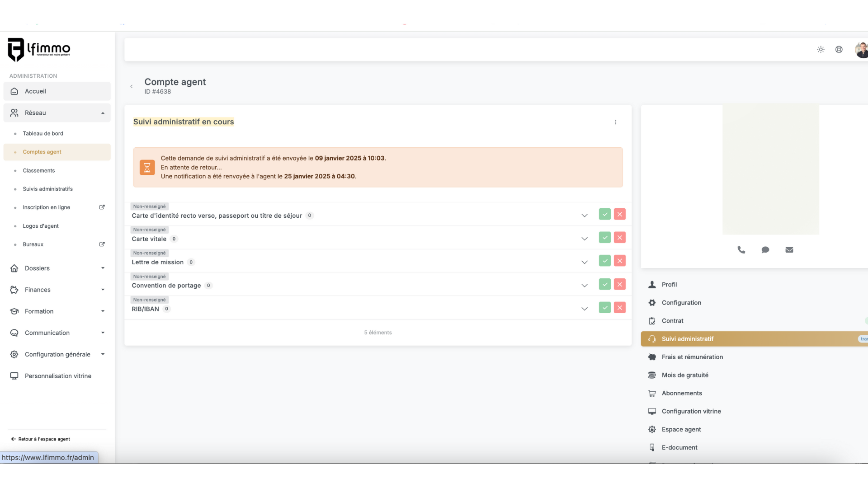The image size is (868, 488).
Task: Open the support lifebuoy icon in header
Action: [x=839, y=50]
